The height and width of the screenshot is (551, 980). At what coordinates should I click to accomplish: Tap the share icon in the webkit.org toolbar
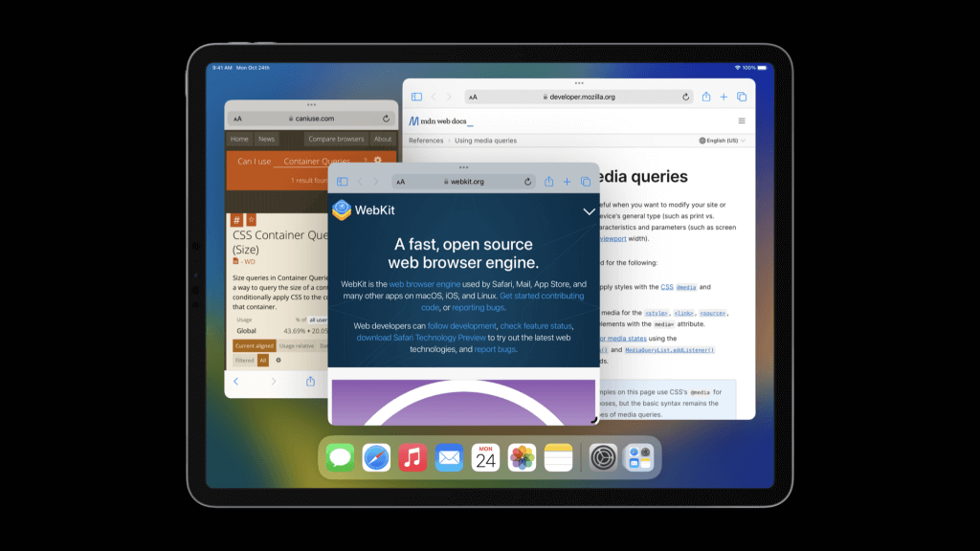(x=549, y=182)
